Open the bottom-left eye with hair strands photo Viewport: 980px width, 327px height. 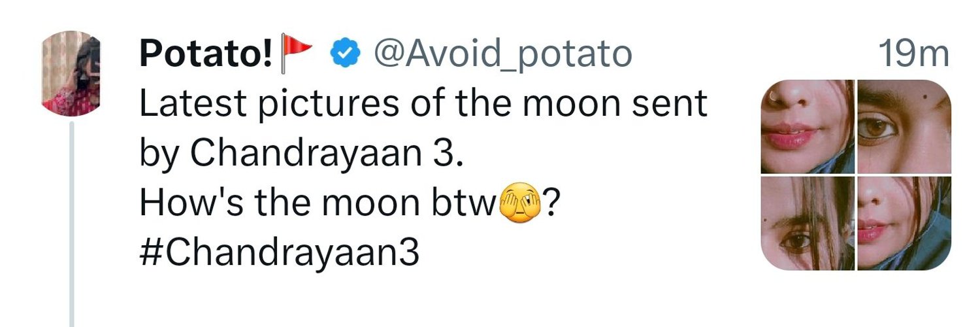click(x=808, y=224)
